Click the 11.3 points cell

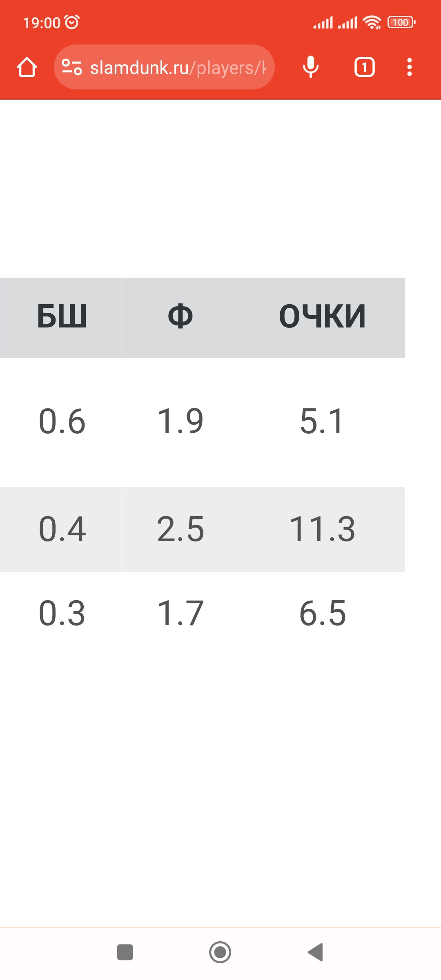pos(322,529)
